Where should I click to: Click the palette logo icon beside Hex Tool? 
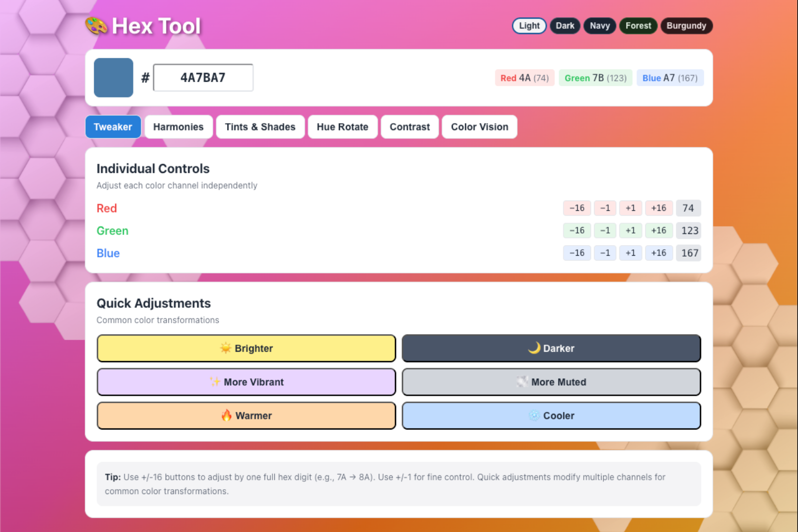click(96, 26)
